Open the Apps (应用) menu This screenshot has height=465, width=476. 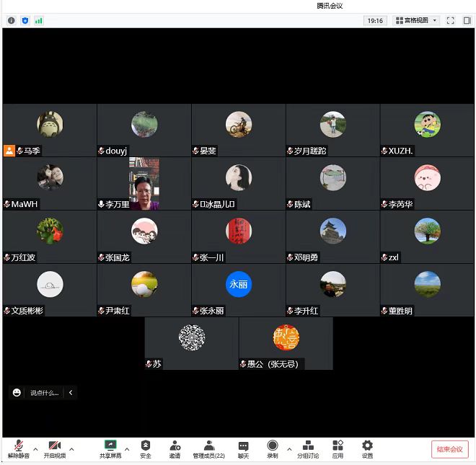pos(338,448)
